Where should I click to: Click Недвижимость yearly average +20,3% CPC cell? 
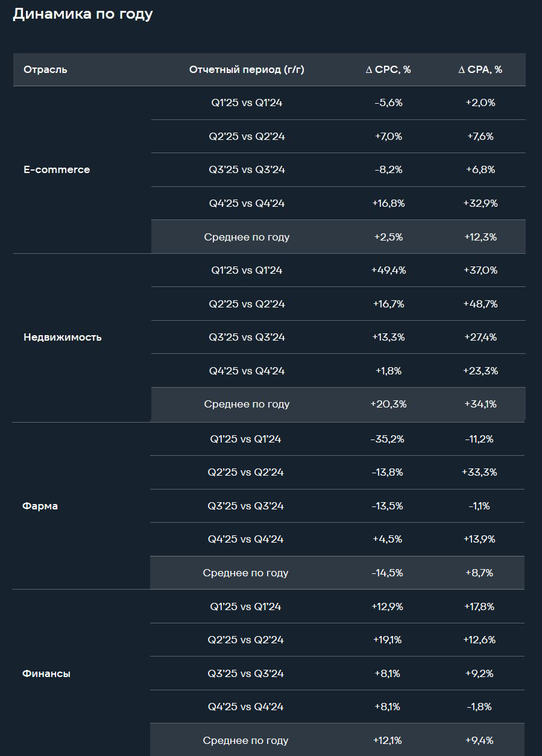pos(388,404)
